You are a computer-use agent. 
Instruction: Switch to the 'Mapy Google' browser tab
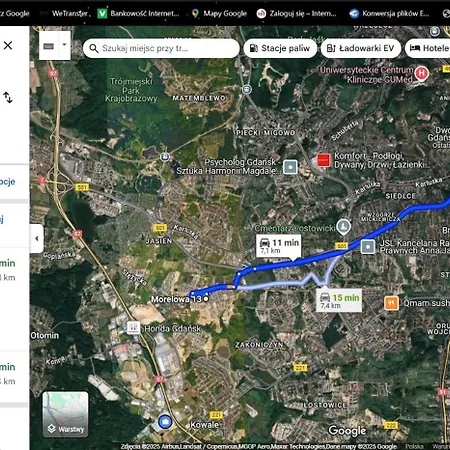point(219,13)
